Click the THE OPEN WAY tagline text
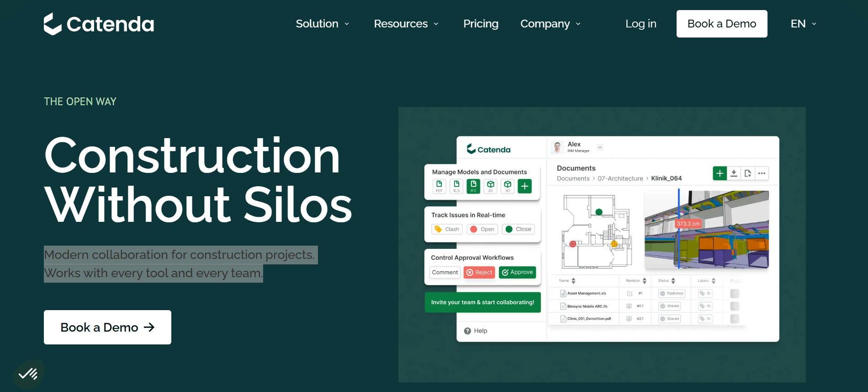868x392 pixels. tap(80, 102)
